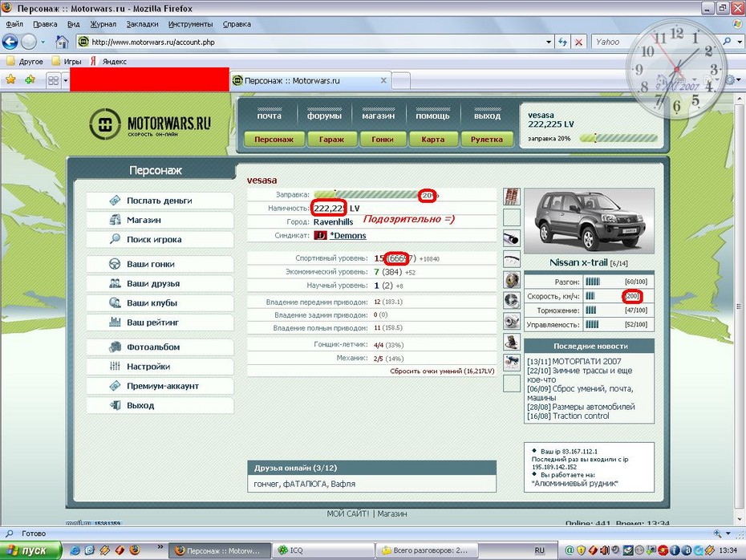The image size is (746, 560).
Task: Expand hidden quick launch icons chevron
Action: tap(160, 546)
